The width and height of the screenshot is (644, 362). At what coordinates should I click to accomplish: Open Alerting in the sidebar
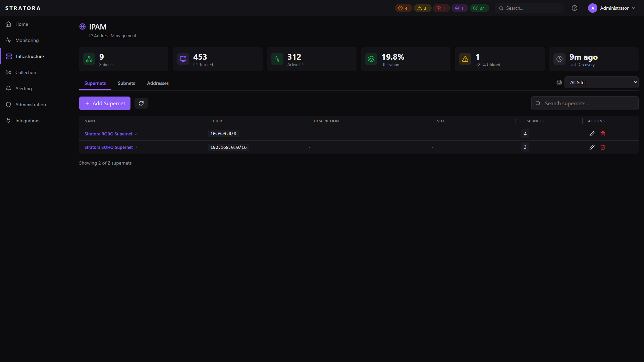pyautogui.click(x=23, y=88)
